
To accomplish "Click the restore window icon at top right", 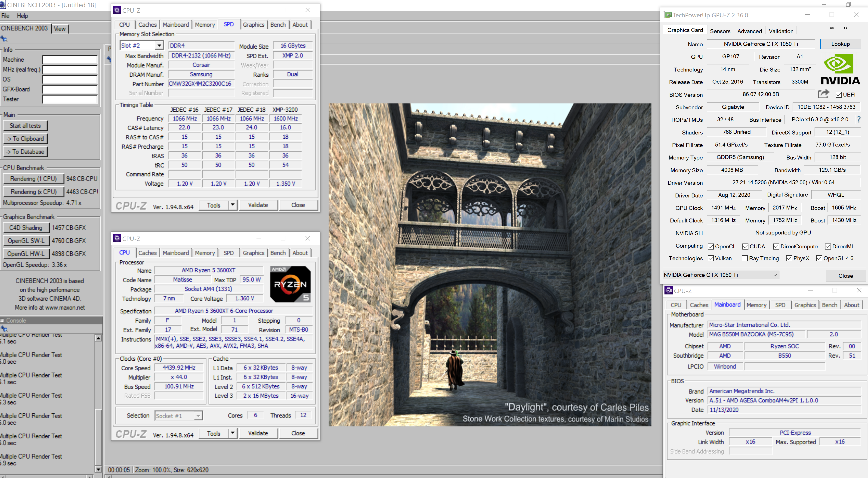I will coord(848,4).
